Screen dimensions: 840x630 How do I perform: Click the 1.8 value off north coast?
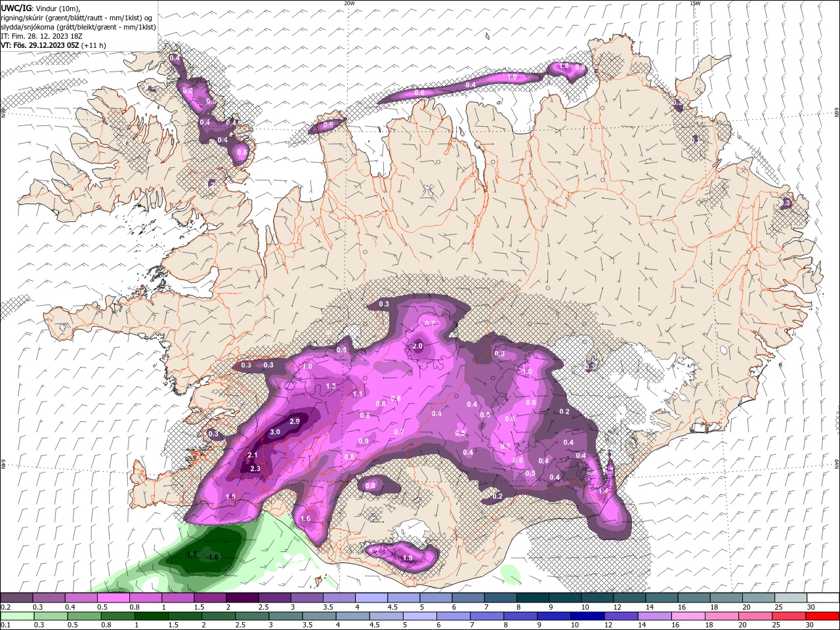[564, 66]
